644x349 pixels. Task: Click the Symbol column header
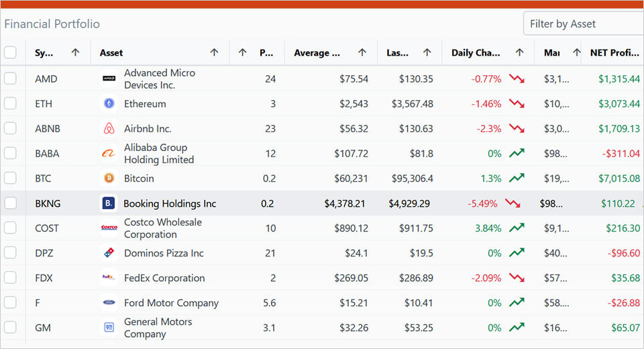[x=45, y=52]
